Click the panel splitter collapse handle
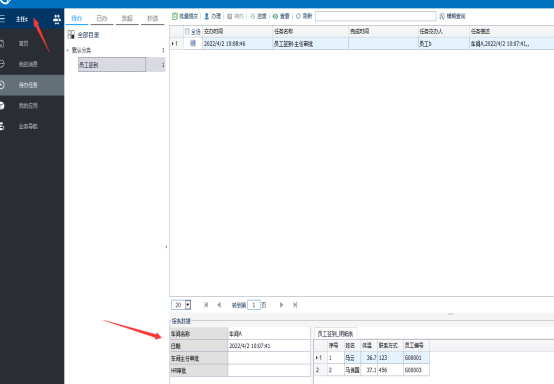Screen dimensions: 554x384 (x=166, y=247)
